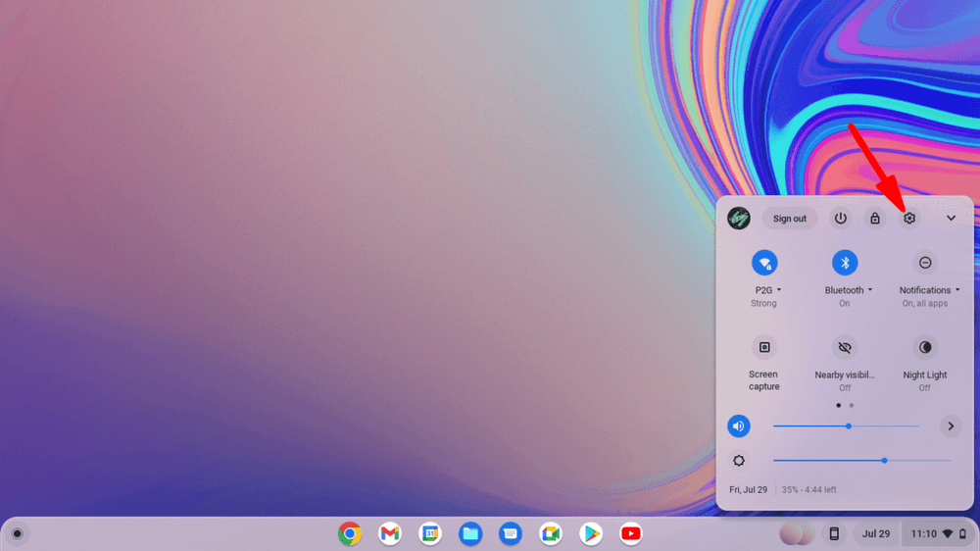The image size is (980, 551).
Task: Turn on Nearby visibility
Action: coord(845,347)
